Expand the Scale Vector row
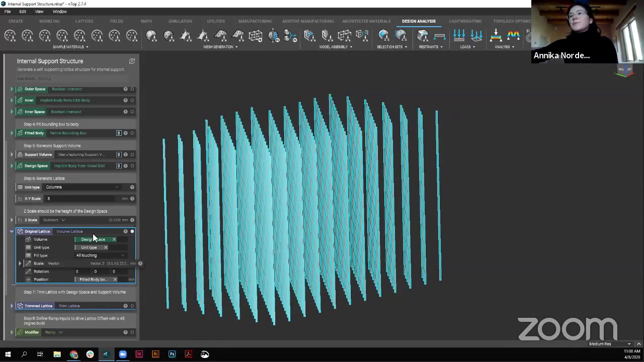This screenshot has height=362, width=644. [x=20, y=263]
